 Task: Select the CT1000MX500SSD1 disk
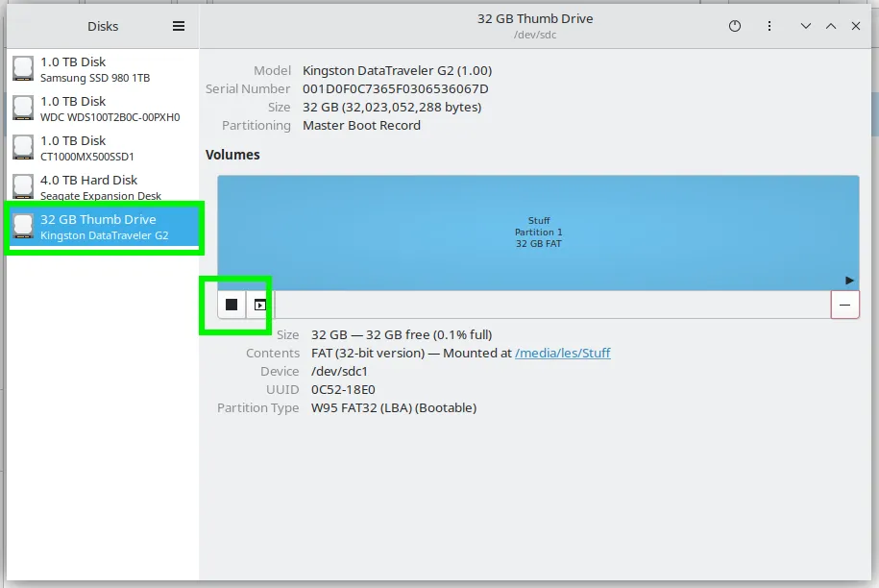point(103,147)
